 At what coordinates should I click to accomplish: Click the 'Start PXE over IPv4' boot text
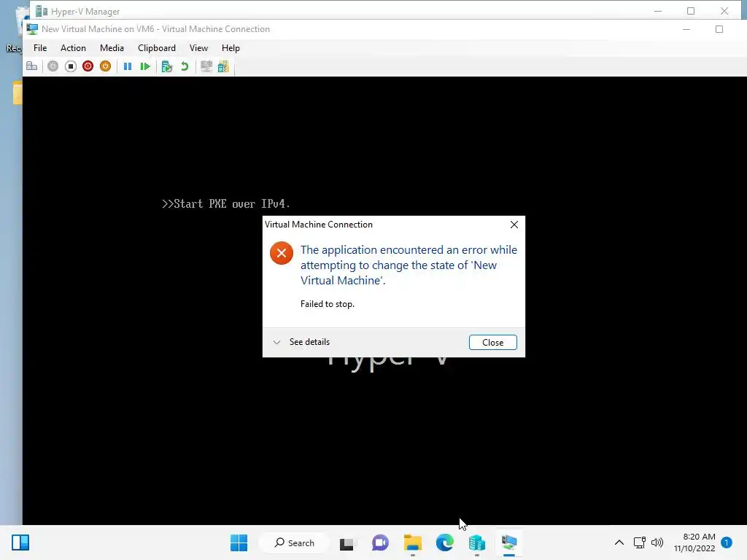(226, 204)
